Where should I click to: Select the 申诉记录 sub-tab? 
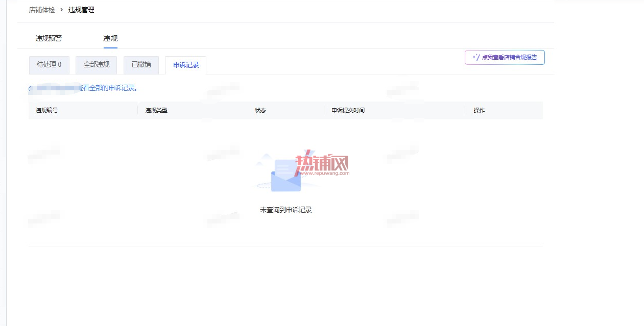point(186,65)
